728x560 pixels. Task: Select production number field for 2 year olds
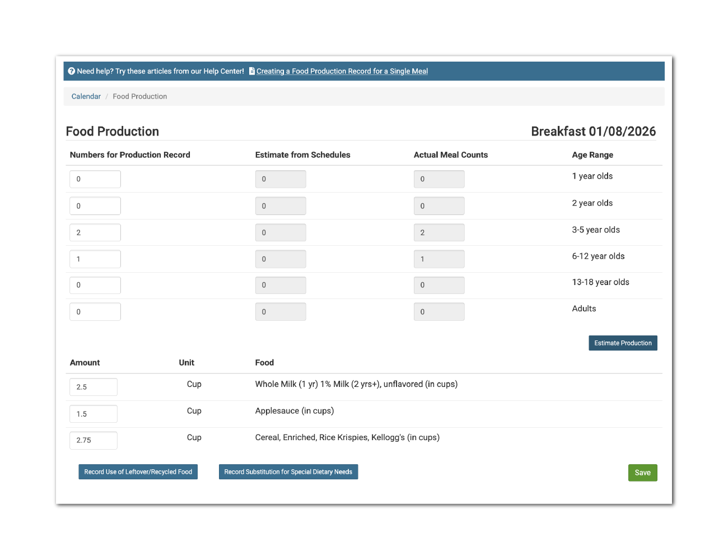click(95, 206)
